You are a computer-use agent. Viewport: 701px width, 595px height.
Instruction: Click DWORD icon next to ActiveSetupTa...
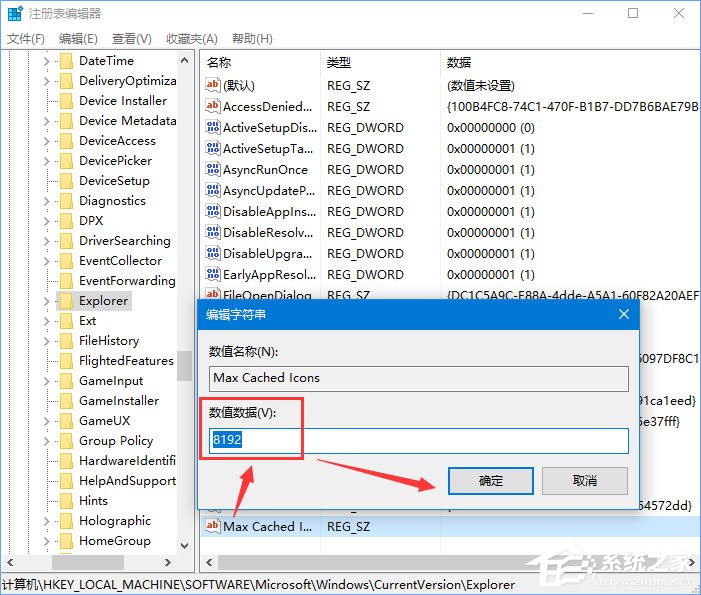212,148
